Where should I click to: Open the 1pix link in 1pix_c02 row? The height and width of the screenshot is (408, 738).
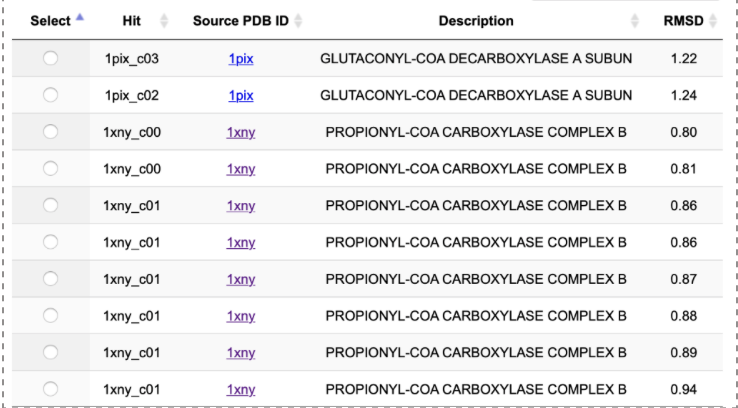click(x=240, y=96)
